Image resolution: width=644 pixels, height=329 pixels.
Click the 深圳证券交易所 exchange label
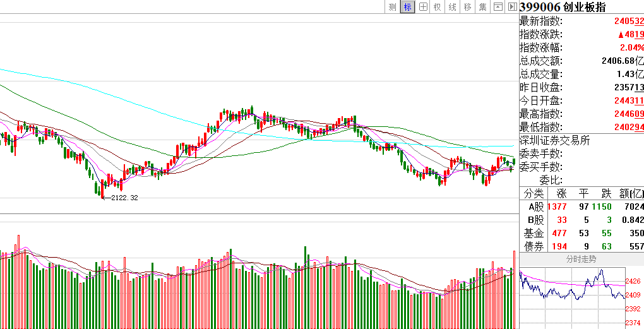point(554,140)
